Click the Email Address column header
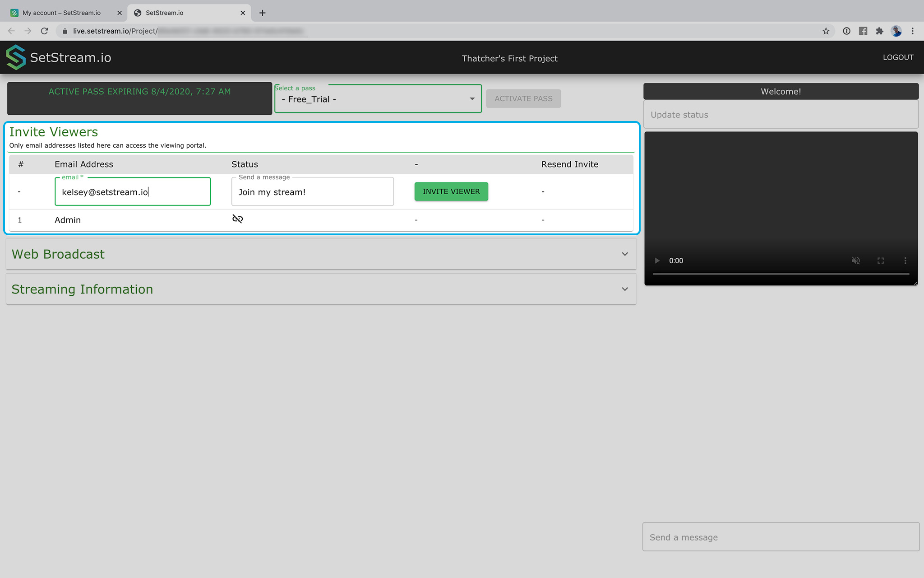Image resolution: width=924 pixels, height=578 pixels. pos(84,164)
